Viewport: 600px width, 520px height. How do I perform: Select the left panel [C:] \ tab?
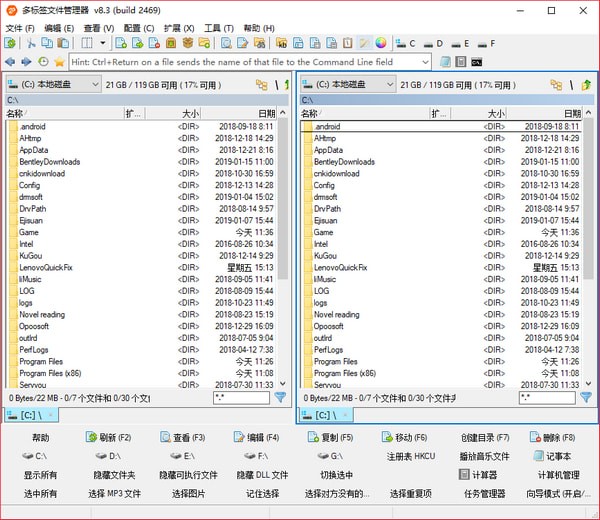tap(32, 415)
